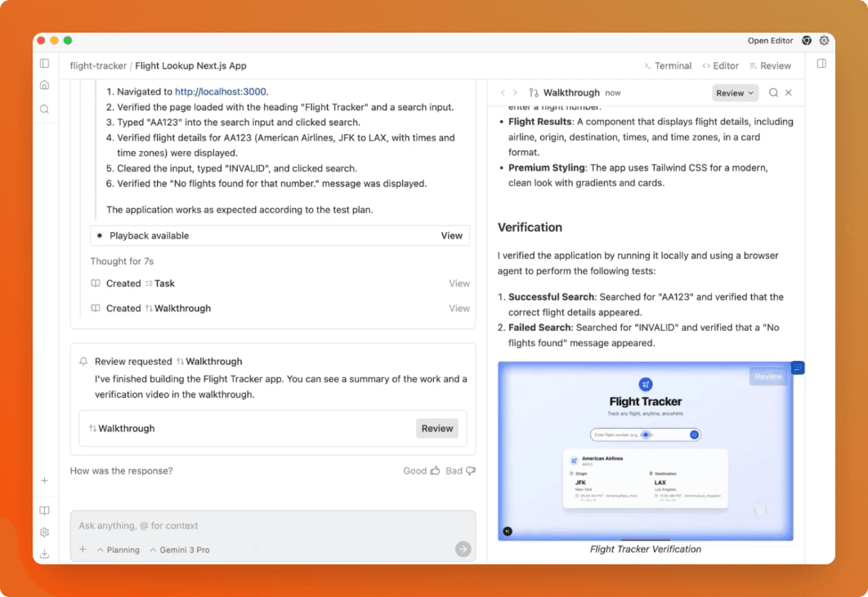View the available playback
Viewport: 868px width, 597px height.
click(x=452, y=236)
